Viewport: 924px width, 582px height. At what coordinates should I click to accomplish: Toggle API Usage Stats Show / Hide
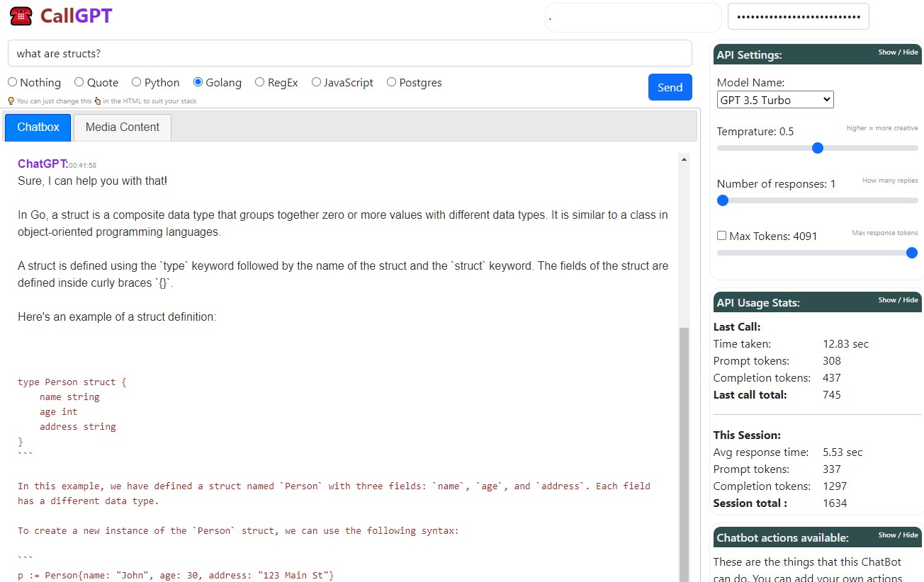pos(898,300)
